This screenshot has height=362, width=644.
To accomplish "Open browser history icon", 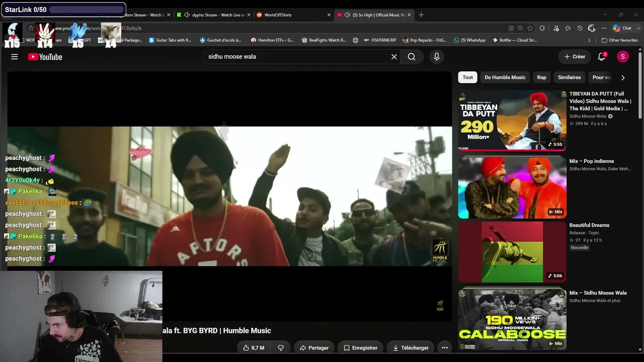I will [x=580, y=28].
